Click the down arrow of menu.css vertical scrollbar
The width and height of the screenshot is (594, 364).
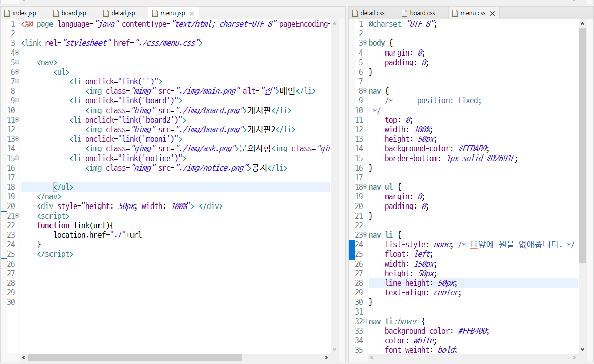tap(583, 349)
